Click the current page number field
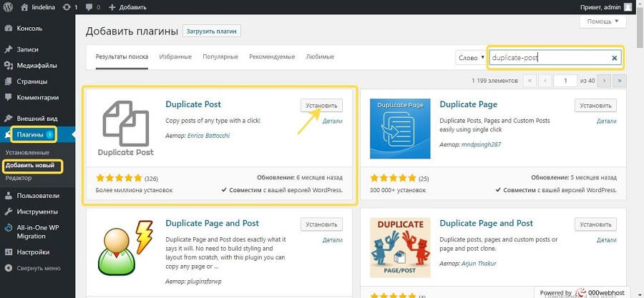This screenshot has width=644, height=298. 565,81
